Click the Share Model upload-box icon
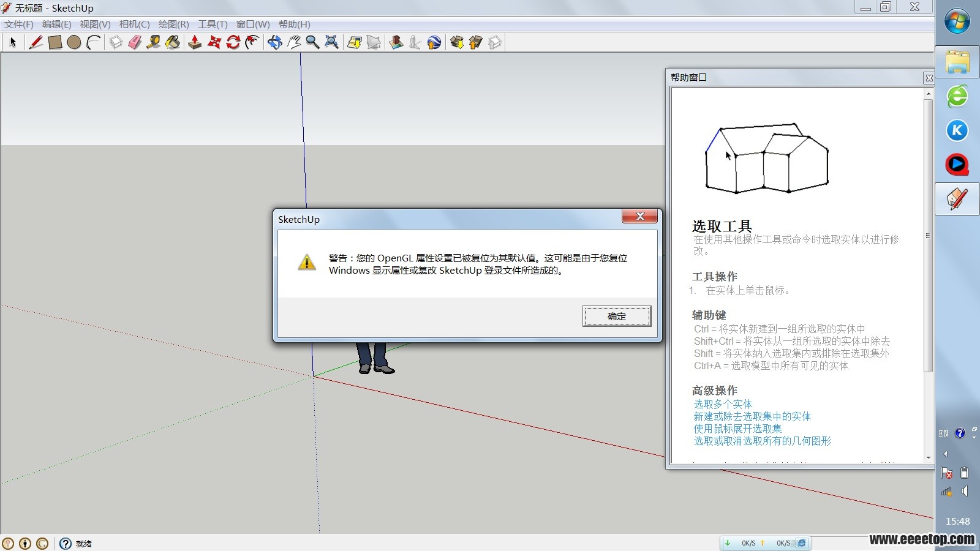Image resolution: width=980 pixels, height=551 pixels. tap(475, 42)
